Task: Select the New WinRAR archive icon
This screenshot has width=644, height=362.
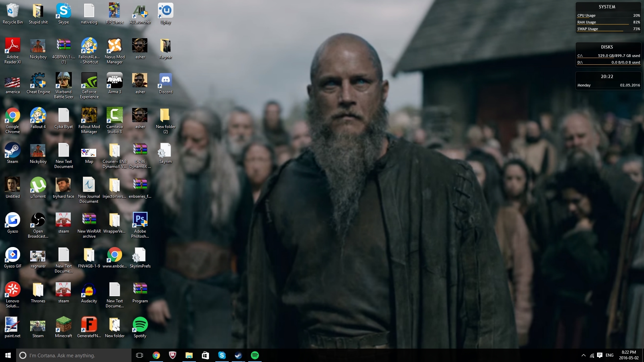Action: (x=89, y=225)
